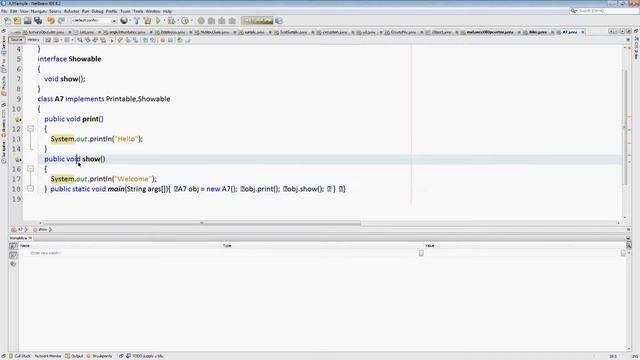Open the Run Project dropdown arrow

[164, 20]
